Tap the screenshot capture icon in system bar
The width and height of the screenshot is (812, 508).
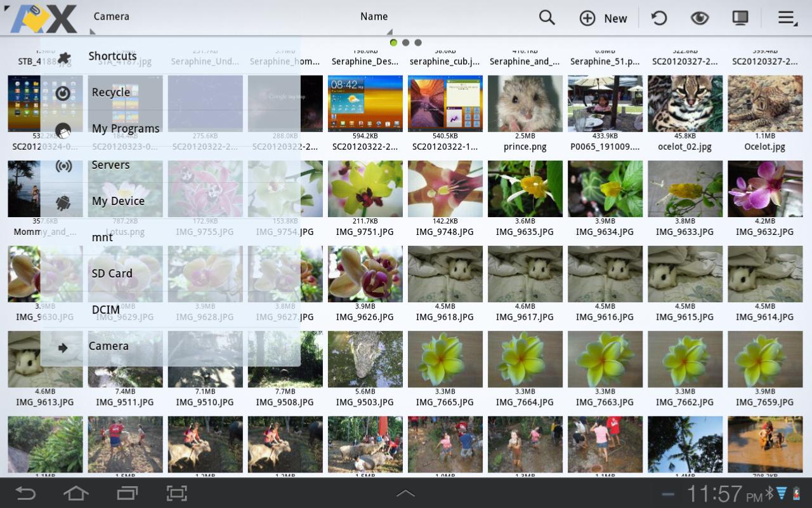[x=177, y=493]
